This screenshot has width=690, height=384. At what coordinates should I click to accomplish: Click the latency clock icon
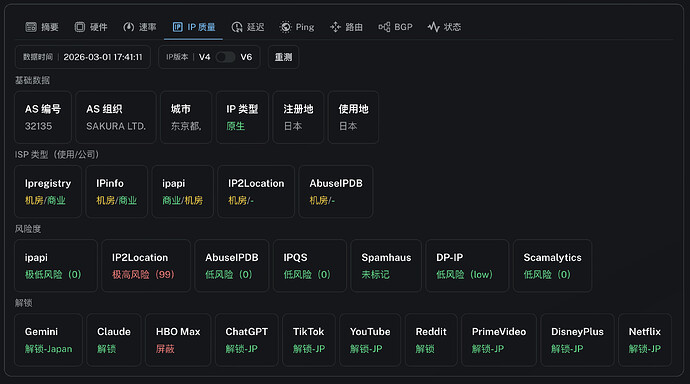coord(237,27)
